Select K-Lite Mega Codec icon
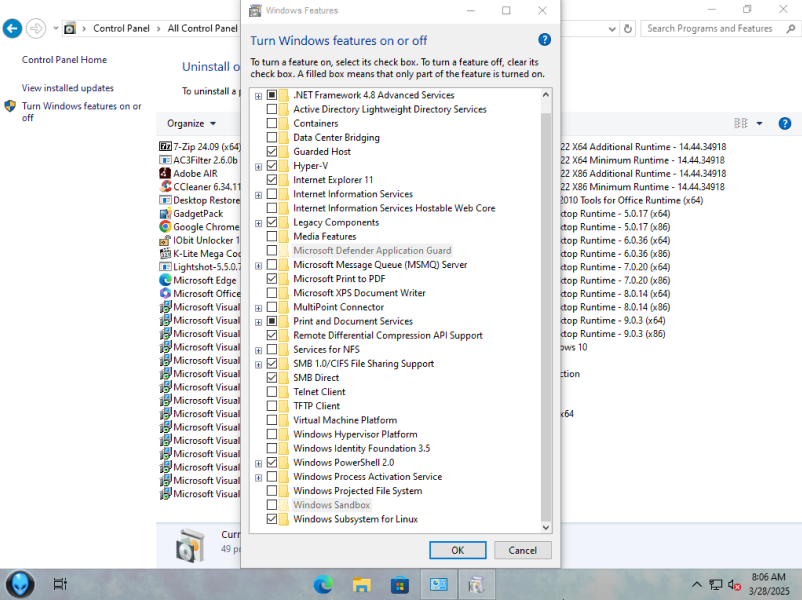This screenshot has width=802, height=600. pyautogui.click(x=165, y=253)
